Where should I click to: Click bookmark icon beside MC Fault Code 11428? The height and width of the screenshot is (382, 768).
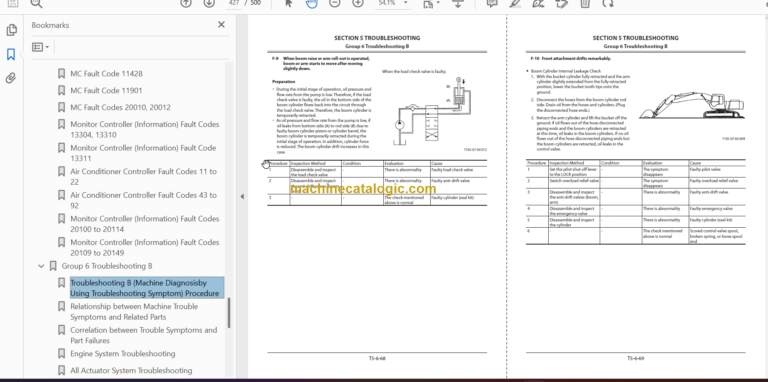61,74
